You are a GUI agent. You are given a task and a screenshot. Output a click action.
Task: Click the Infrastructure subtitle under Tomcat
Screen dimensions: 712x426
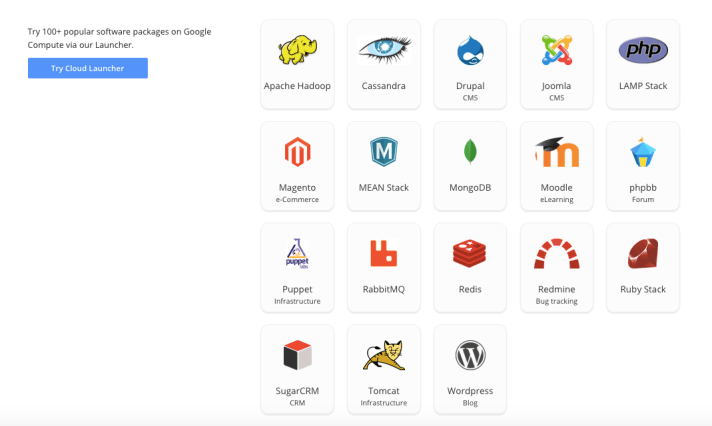point(384,403)
